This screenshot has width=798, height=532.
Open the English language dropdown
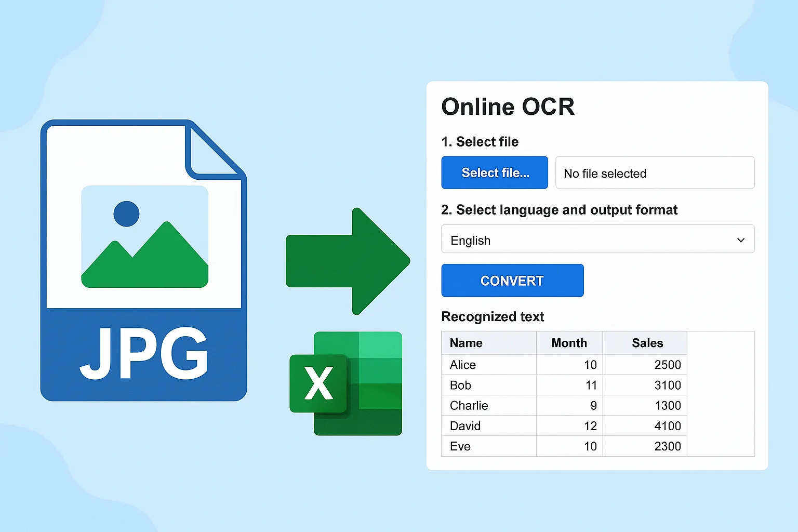tap(597, 239)
